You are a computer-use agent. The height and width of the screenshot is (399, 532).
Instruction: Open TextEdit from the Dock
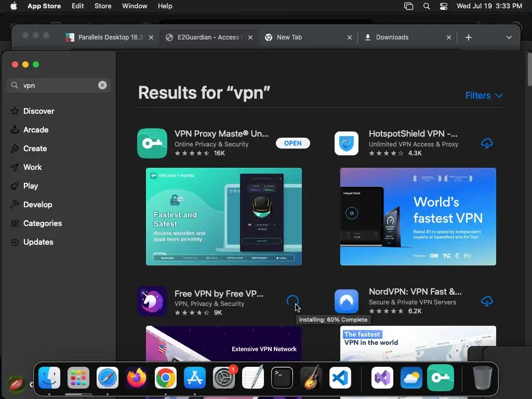coord(253,378)
